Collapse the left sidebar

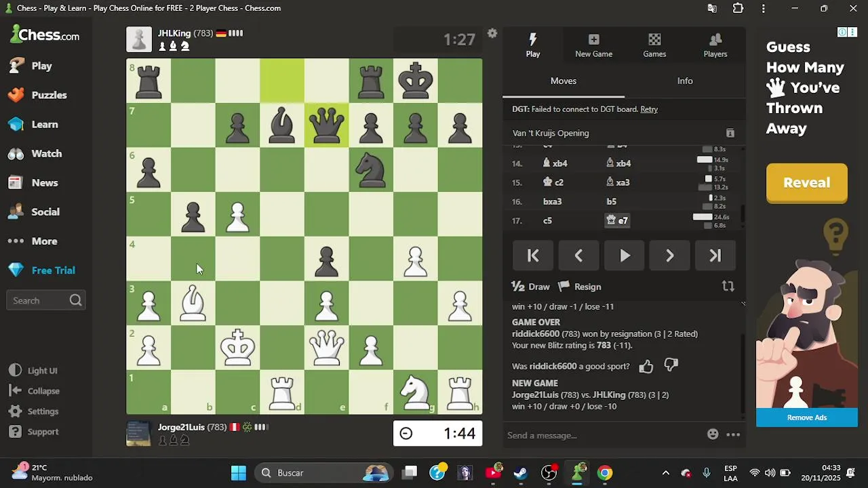(43, 391)
